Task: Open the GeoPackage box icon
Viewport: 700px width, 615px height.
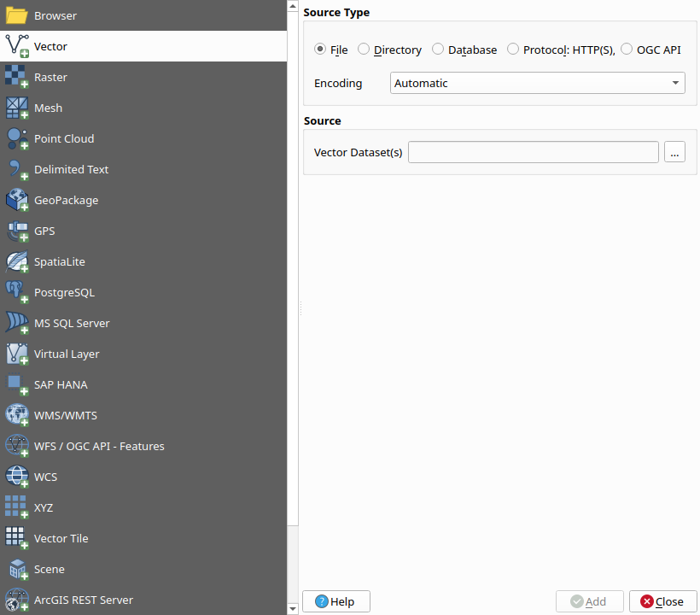Action: pos(17,200)
